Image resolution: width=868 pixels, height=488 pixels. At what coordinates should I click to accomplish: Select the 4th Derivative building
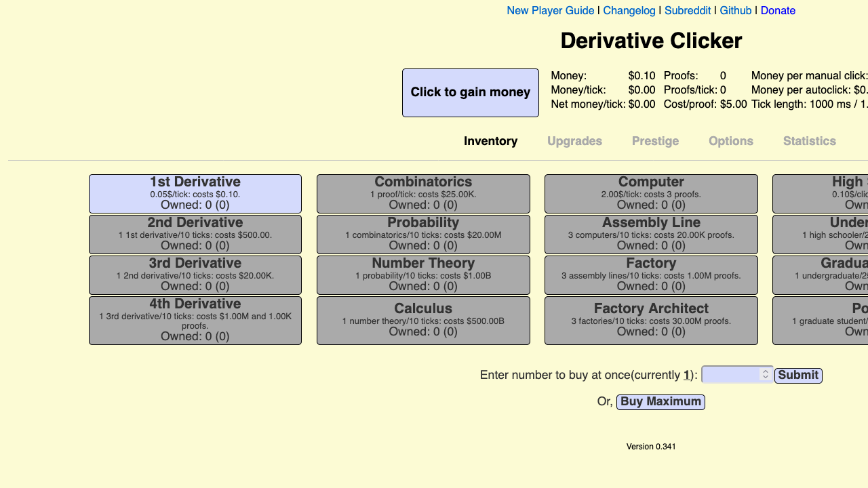(x=195, y=321)
